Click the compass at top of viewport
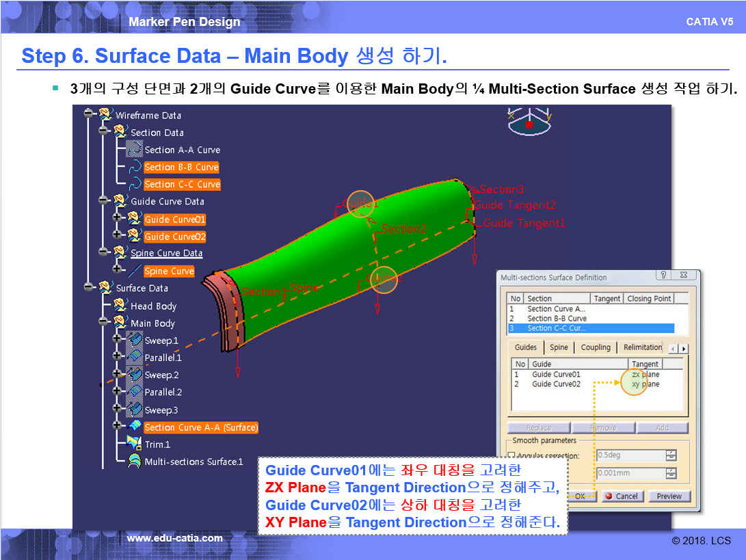The height and width of the screenshot is (560, 746). pyautogui.click(x=529, y=122)
